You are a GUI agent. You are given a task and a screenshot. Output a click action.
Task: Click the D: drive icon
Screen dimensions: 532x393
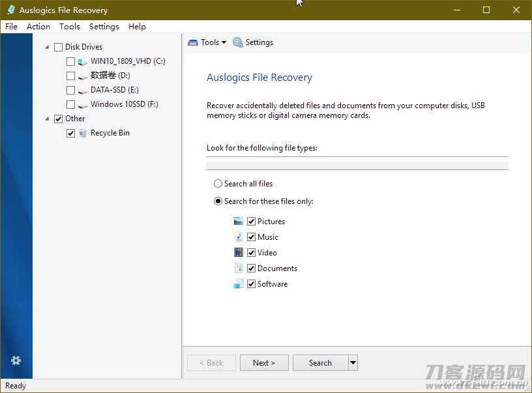coord(82,77)
